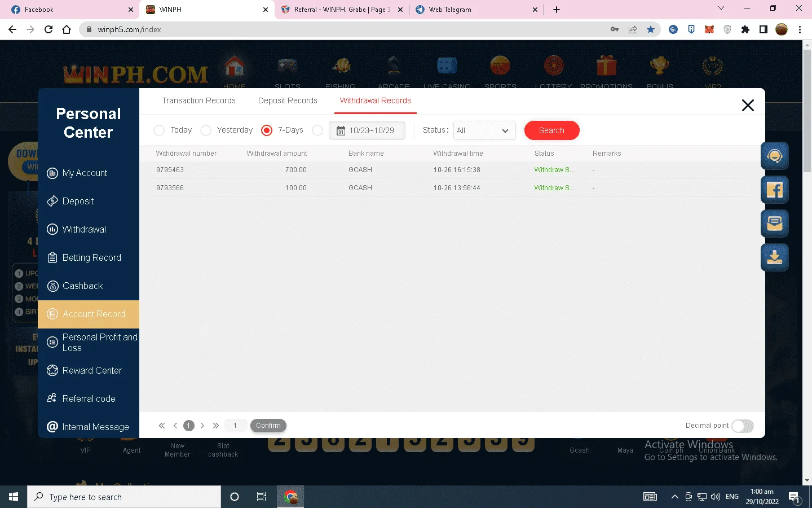Bookmark this page with star icon
The width and height of the screenshot is (812, 508).
click(x=651, y=29)
